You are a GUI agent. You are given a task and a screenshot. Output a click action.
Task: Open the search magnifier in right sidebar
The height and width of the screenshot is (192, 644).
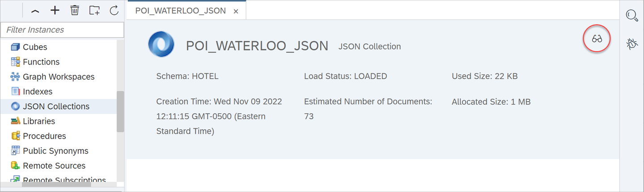[x=631, y=15]
